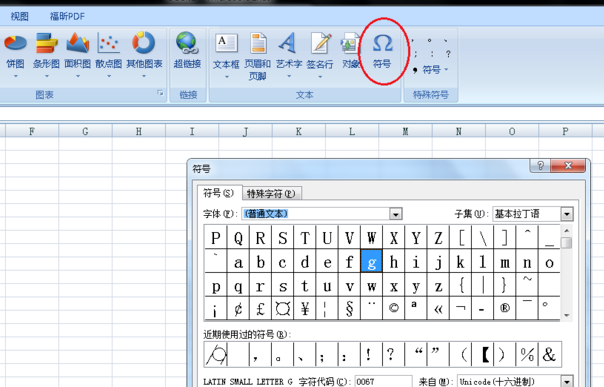The width and height of the screenshot is (604, 387).
Task: Select column K header
Action: pos(299,131)
